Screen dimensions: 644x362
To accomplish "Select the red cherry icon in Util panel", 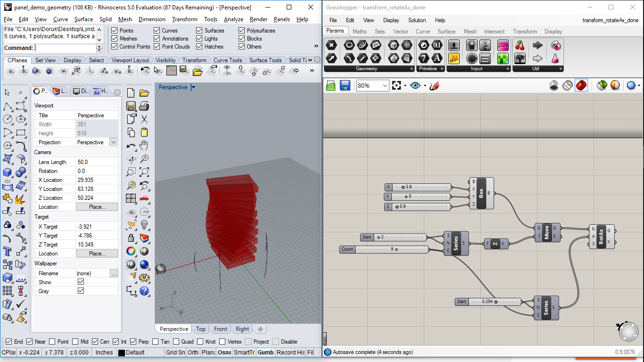I will pyautogui.click(x=520, y=45).
